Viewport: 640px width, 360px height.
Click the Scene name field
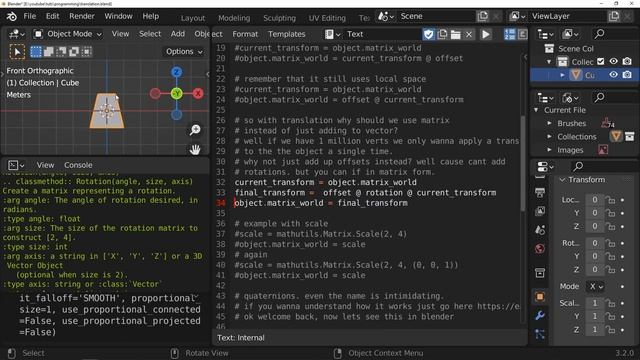pos(437,16)
